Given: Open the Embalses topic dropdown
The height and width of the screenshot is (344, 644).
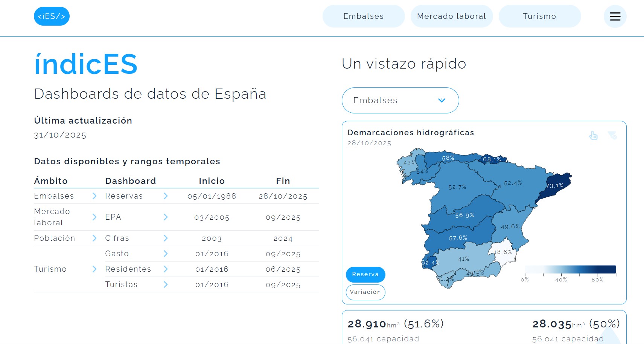Looking at the screenshot, I should tap(400, 100).
